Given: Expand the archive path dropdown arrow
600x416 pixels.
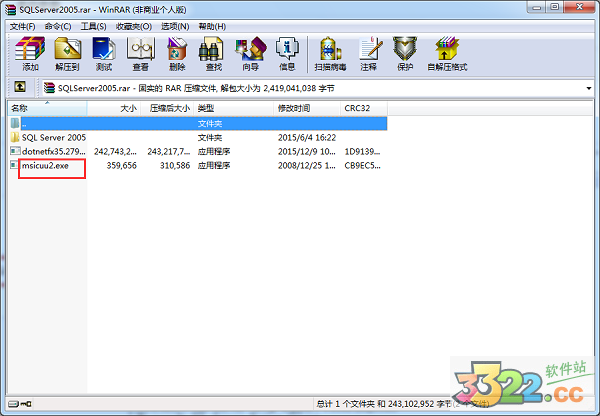Looking at the screenshot, I should [589, 88].
